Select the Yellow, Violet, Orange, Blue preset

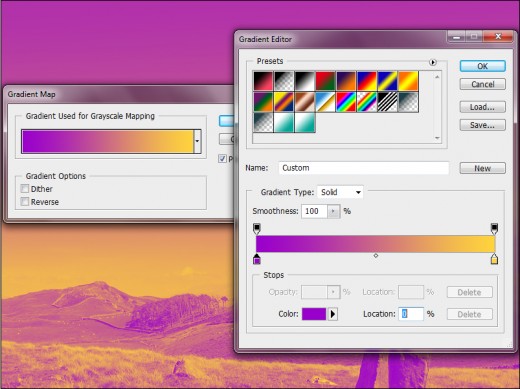point(284,102)
